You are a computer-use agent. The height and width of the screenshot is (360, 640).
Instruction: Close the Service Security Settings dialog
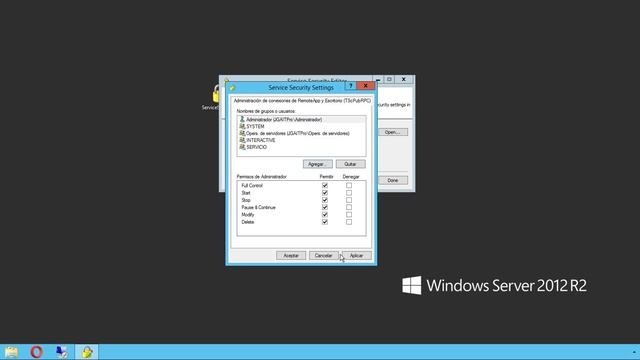(x=365, y=86)
